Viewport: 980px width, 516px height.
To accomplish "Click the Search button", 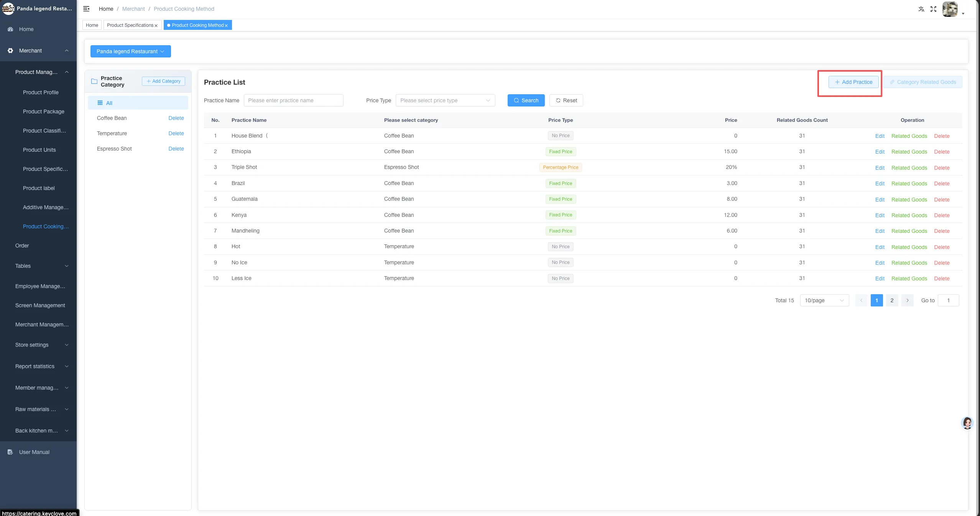I will tap(526, 100).
